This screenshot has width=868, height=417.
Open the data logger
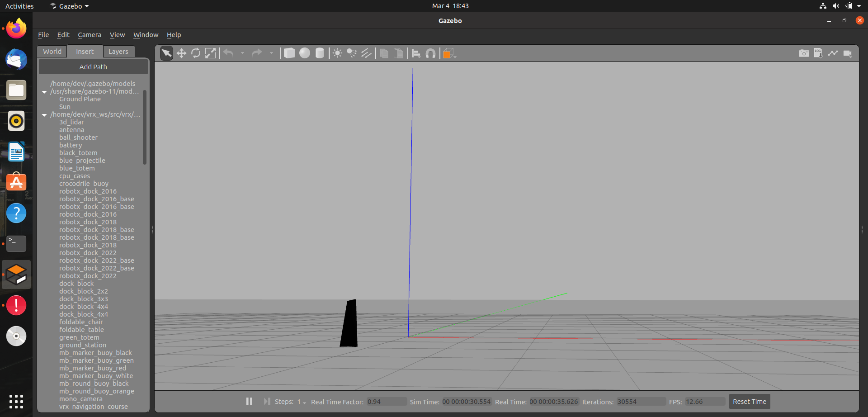[818, 53]
